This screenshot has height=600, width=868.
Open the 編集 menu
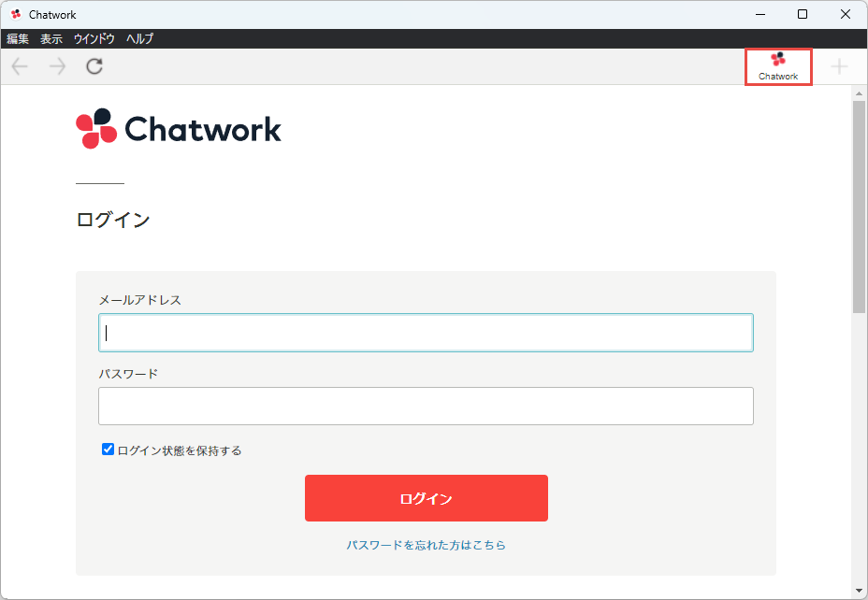[18, 39]
